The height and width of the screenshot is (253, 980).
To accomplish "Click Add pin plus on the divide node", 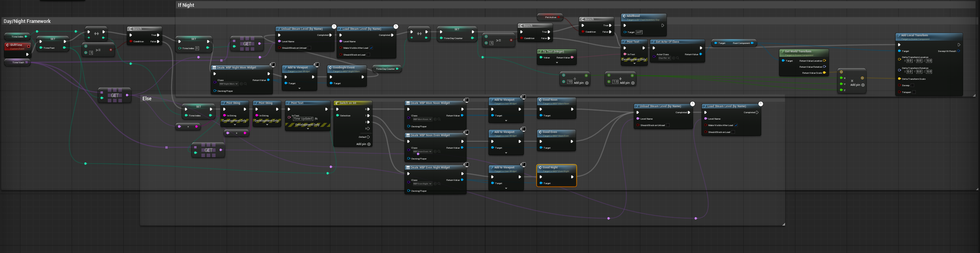I will (x=587, y=83).
